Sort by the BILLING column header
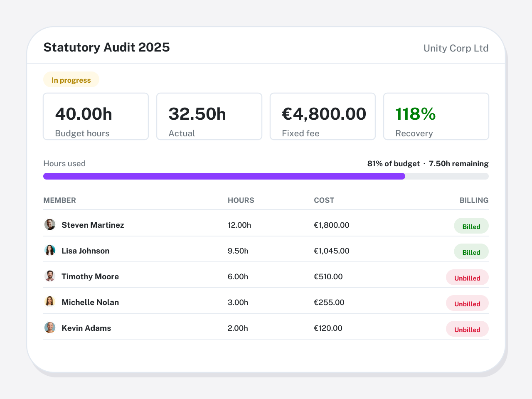532x399 pixels. click(x=474, y=200)
